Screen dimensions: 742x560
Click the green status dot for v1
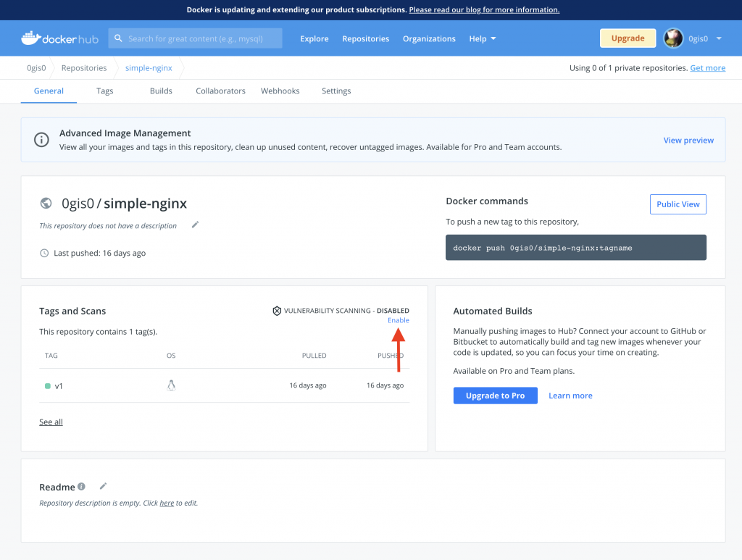pos(47,386)
